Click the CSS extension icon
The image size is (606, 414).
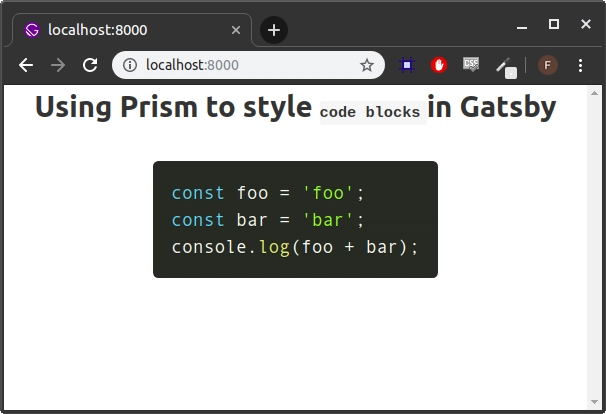click(471, 65)
